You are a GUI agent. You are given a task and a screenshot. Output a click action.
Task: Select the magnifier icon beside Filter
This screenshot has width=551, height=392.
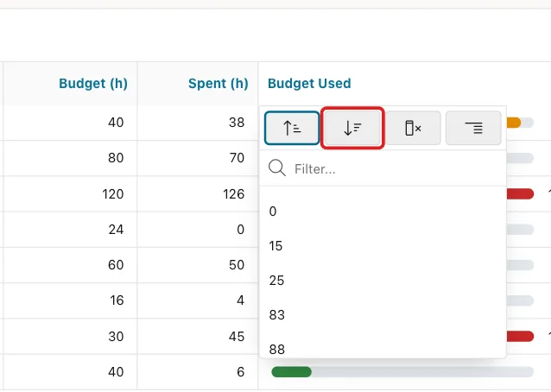coord(277,168)
